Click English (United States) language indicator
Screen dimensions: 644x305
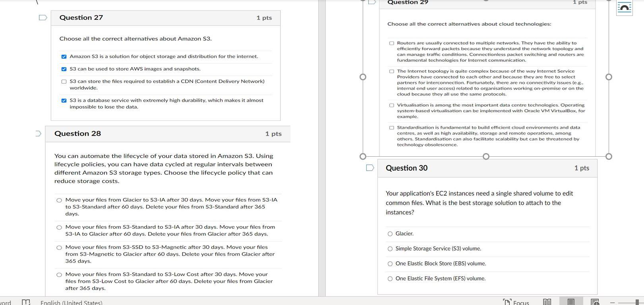(x=72, y=303)
